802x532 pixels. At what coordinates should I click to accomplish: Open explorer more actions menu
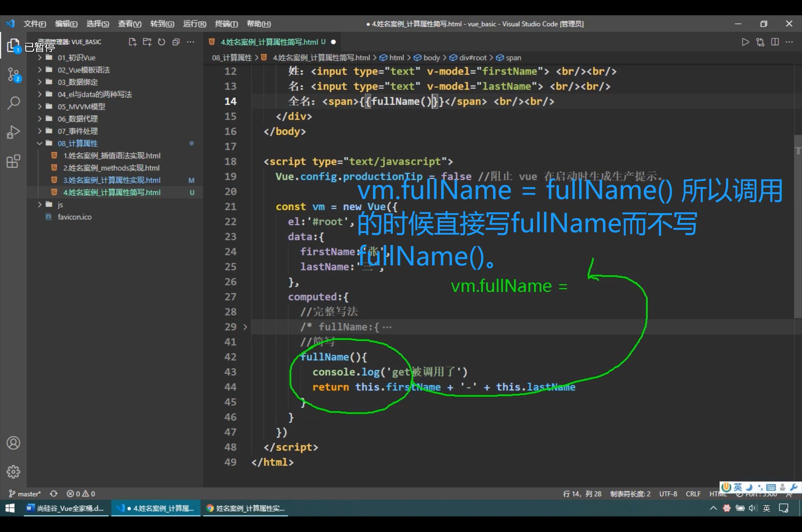[x=191, y=42]
